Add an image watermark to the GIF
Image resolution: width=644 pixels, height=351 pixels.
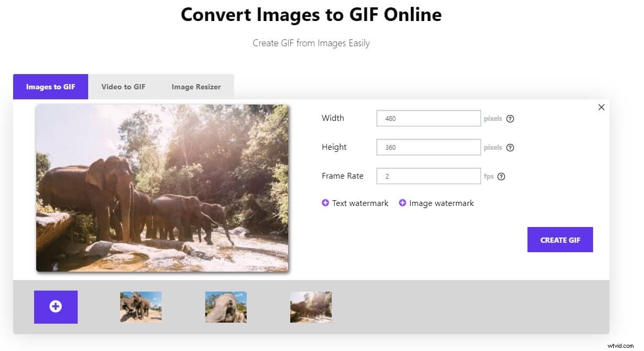point(441,202)
